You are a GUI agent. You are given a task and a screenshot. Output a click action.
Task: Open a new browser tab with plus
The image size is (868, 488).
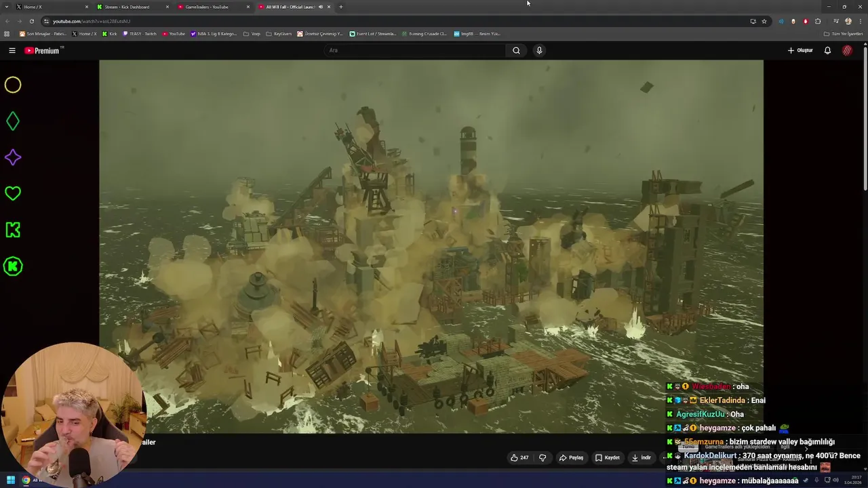tap(340, 7)
